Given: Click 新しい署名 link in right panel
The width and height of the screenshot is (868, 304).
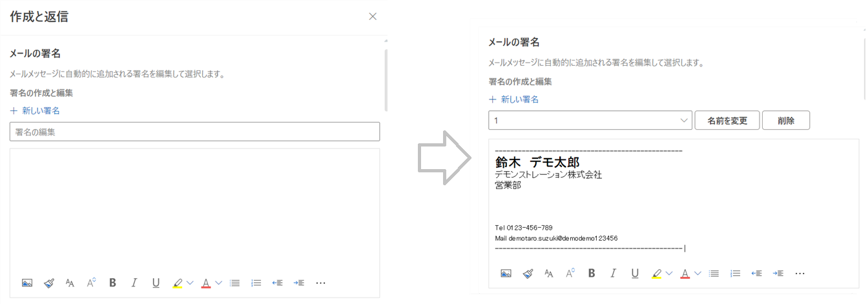Looking at the screenshot, I should 514,99.
